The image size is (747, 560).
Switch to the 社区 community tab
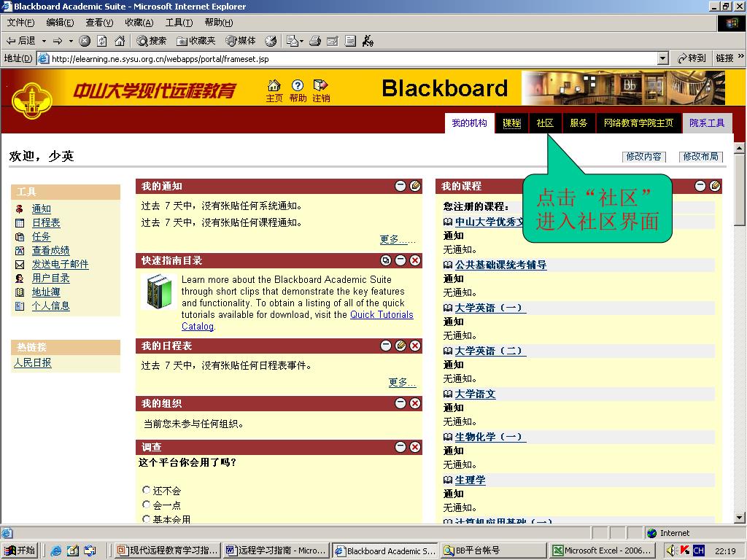click(545, 123)
